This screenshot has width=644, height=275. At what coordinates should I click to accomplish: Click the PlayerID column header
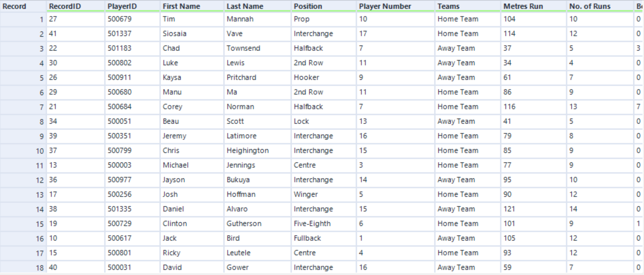pos(119,6)
